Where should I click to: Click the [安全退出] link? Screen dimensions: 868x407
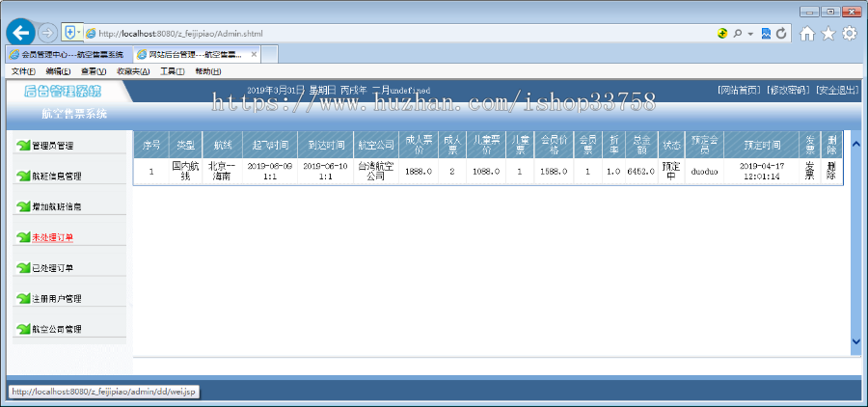pos(837,91)
